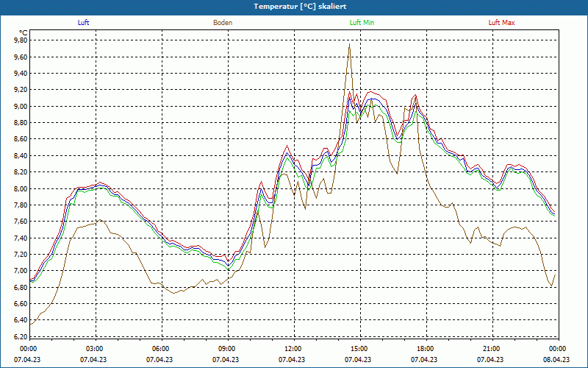Click the 03:00 time axis label
The width and height of the screenshot is (588, 368).
[x=95, y=349]
